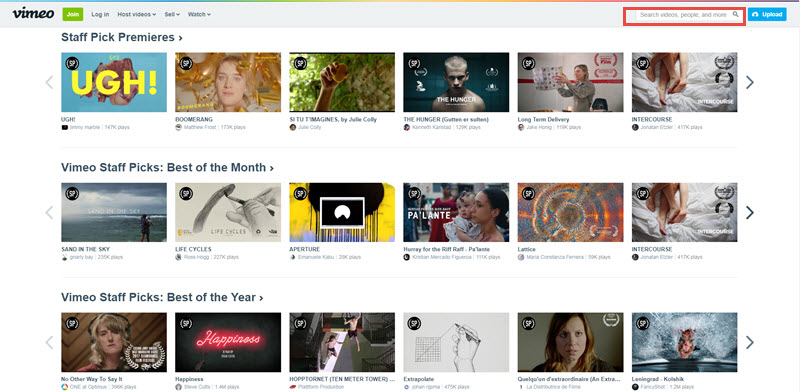Click Julie Colly's avatar icon

click(x=293, y=127)
